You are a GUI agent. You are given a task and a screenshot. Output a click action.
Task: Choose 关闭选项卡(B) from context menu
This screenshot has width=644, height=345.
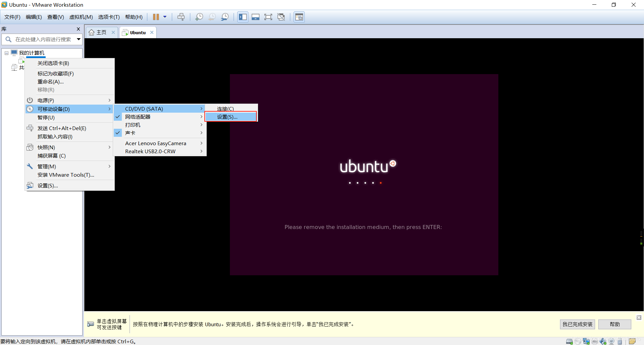pyautogui.click(x=69, y=63)
